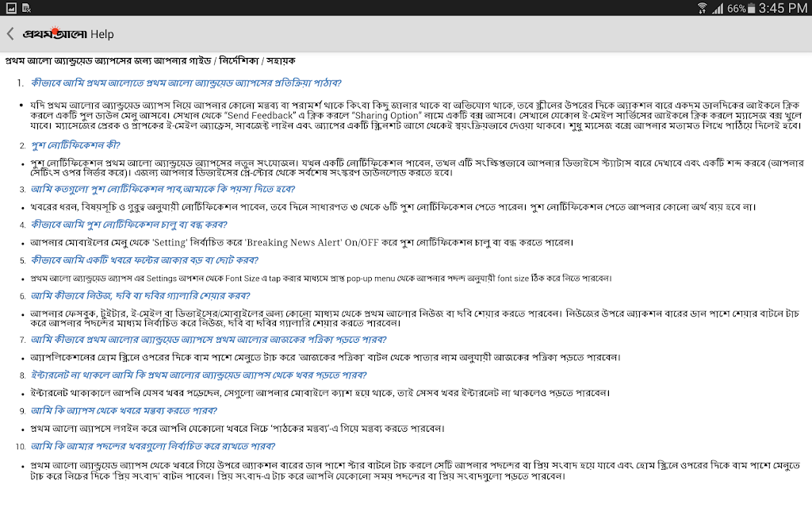Image resolution: width=812 pixels, height=508 pixels.
Task: Tap answer under question 3 about daily notifications
Action: click(x=393, y=207)
